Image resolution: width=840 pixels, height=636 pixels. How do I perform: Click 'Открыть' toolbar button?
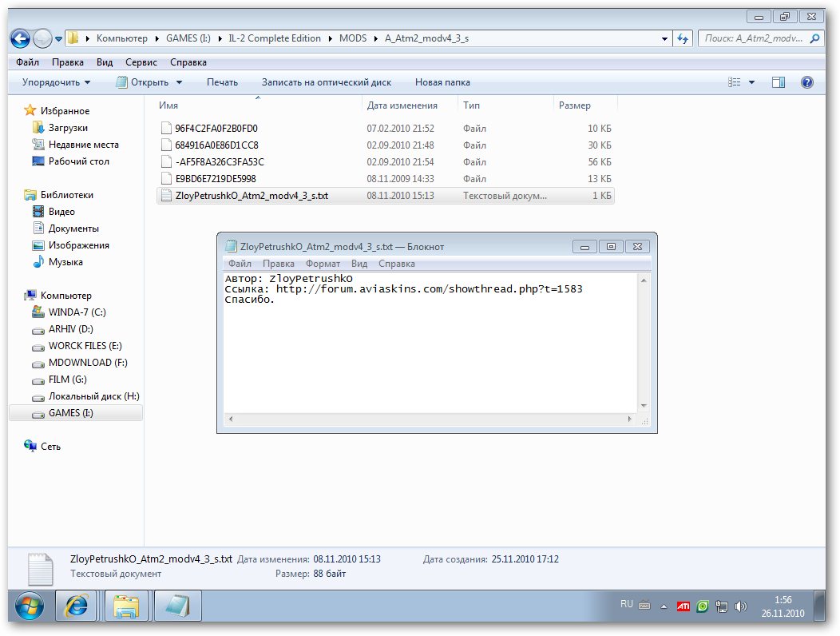tap(142, 82)
